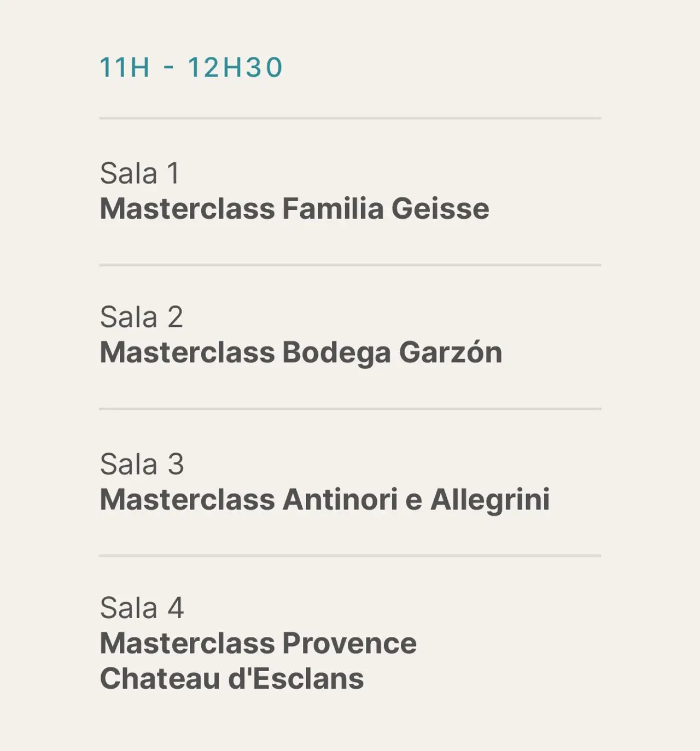Click the 12H30 end time text
This screenshot has width=700, height=751.
235,68
